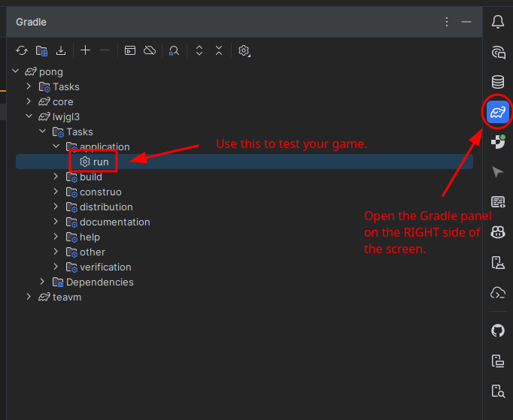Reload all Gradle projects
The width and height of the screenshot is (513, 420).
click(22, 50)
